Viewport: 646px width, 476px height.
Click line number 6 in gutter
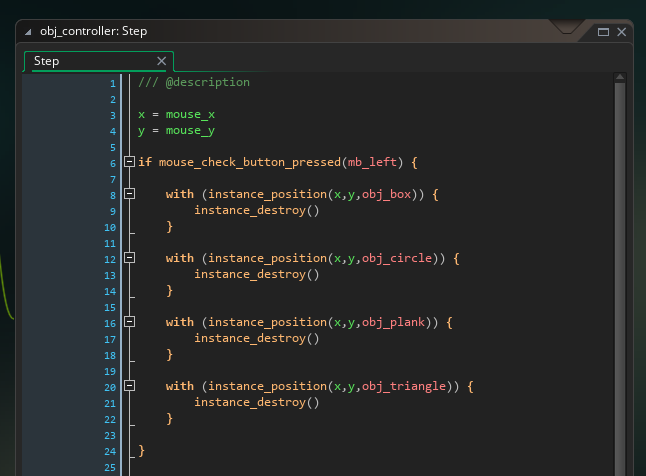113,164
